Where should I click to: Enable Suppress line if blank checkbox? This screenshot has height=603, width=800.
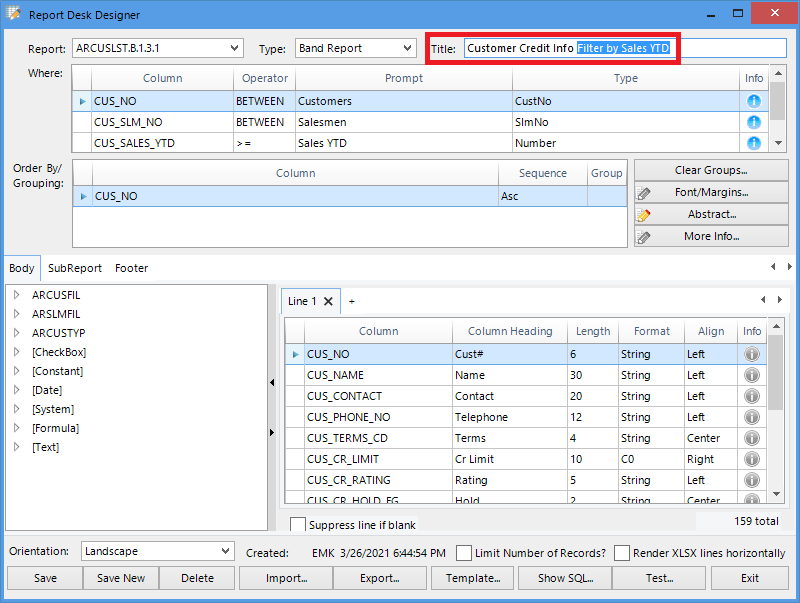coord(298,525)
